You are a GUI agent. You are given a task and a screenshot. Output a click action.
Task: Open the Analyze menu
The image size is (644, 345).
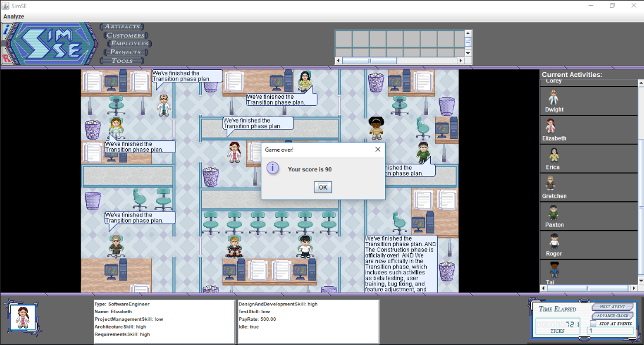click(14, 16)
